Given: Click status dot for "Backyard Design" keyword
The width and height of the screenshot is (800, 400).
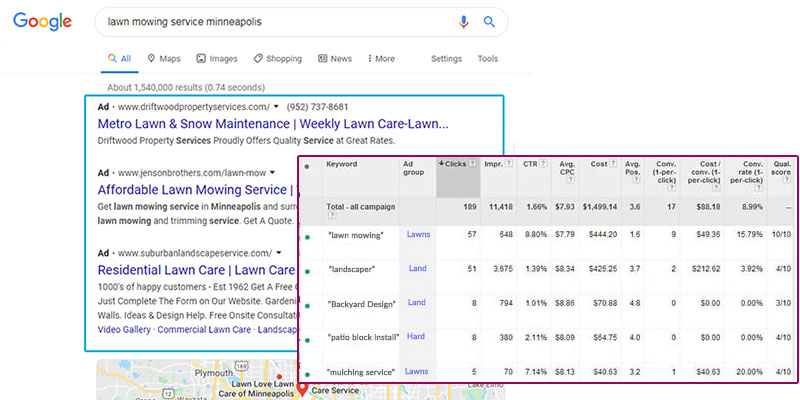Looking at the screenshot, I should point(307,306).
